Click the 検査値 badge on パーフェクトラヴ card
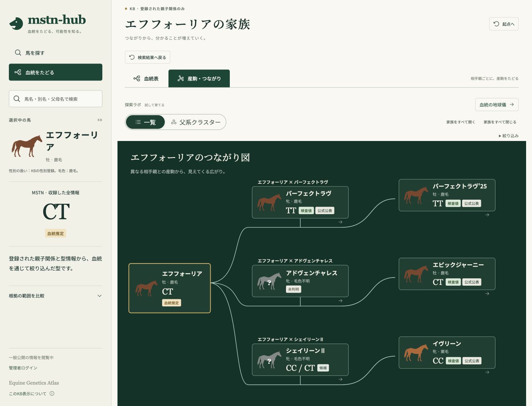This screenshot has height=406, width=532. click(306, 211)
